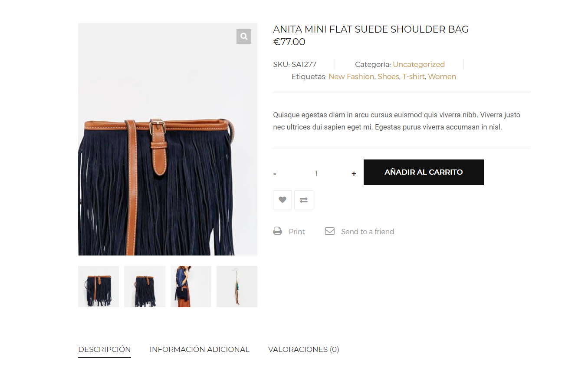Click Añadir al carrito button

pyautogui.click(x=424, y=172)
